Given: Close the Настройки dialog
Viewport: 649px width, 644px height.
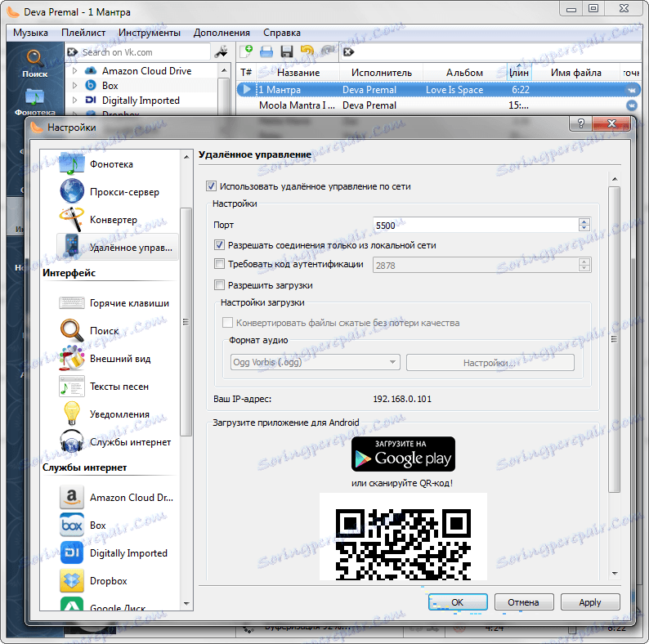Looking at the screenshot, I should (611, 123).
